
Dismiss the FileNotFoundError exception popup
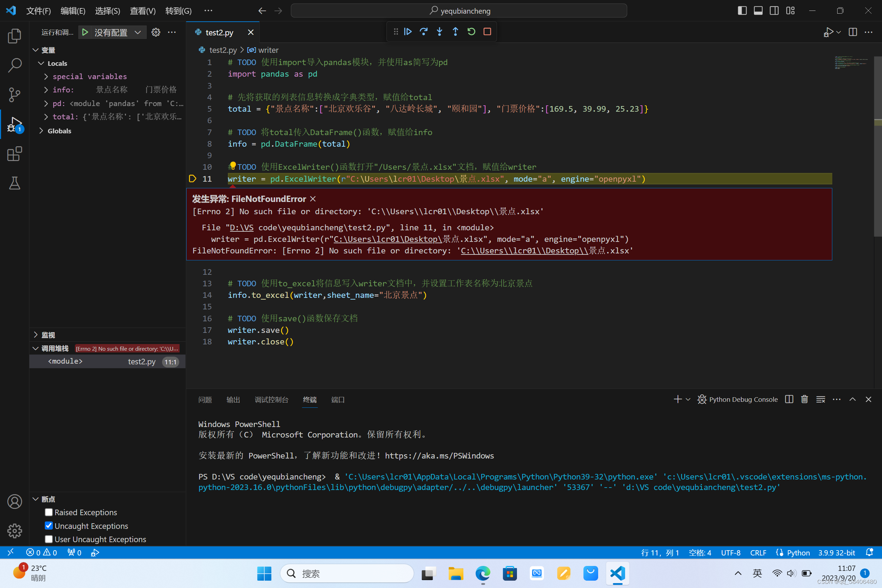coord(313,199)
